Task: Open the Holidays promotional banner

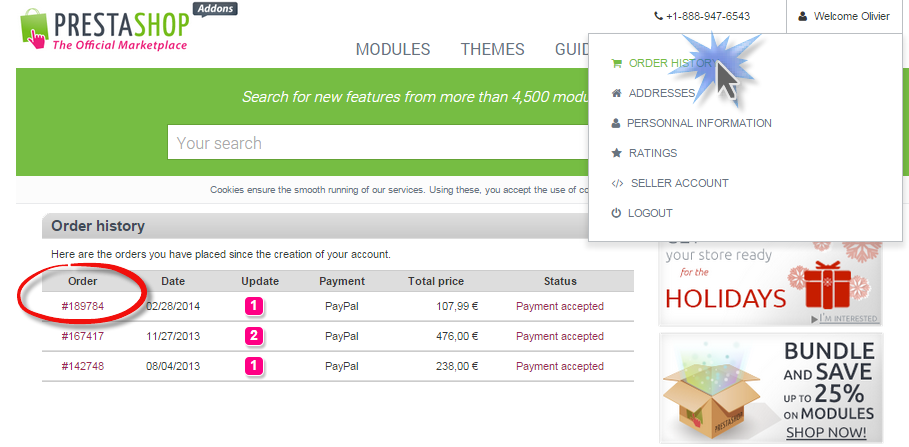Action: [x=770, y=282]
